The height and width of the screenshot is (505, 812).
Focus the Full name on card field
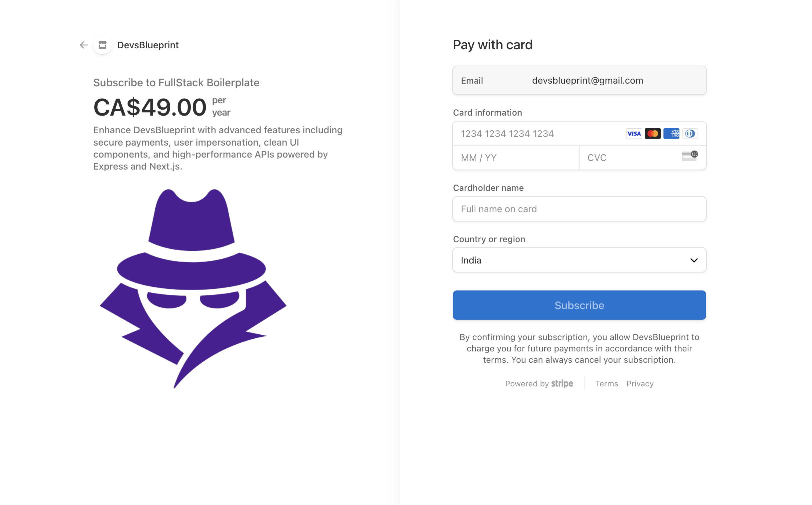(579, 209)
